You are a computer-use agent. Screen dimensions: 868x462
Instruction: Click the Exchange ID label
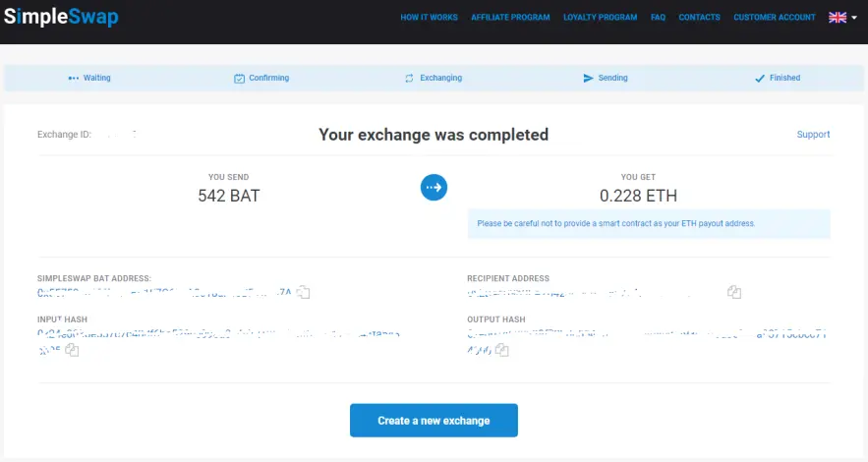[x=64, y=135]
